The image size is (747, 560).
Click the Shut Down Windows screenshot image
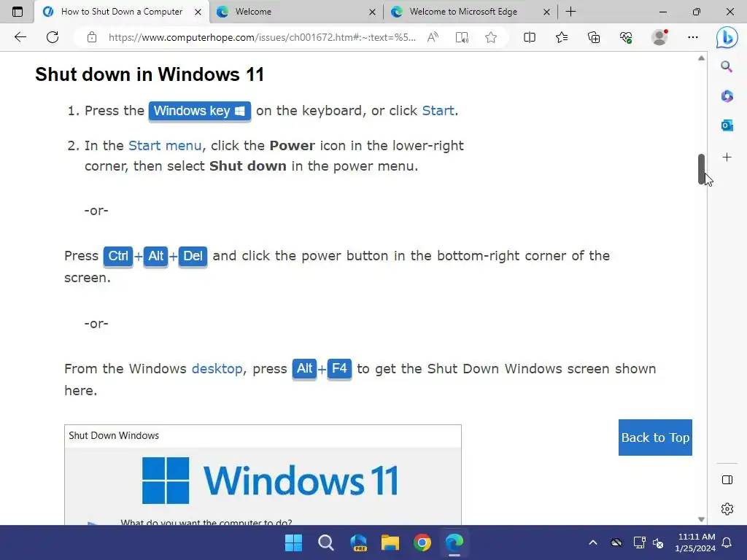[263, 475]
